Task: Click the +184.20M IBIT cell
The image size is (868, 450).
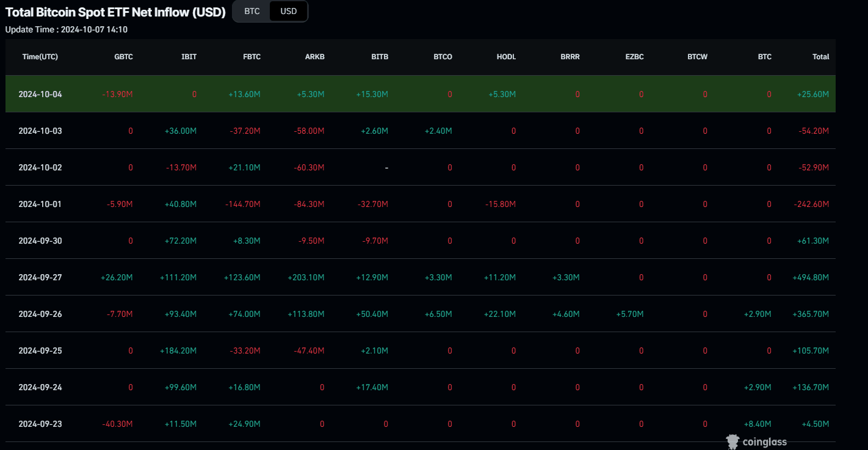Action: tap(178, 350)
